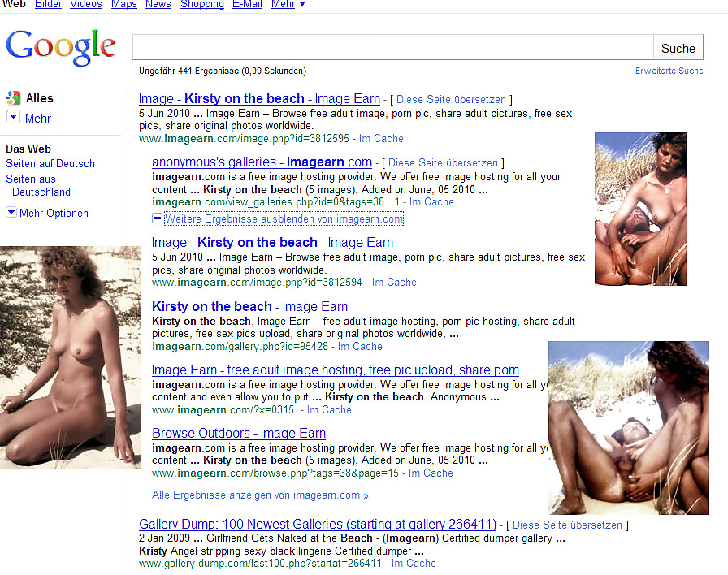
Task: Filter by Seiten auf Deutsch
Action: pos(50,164)
